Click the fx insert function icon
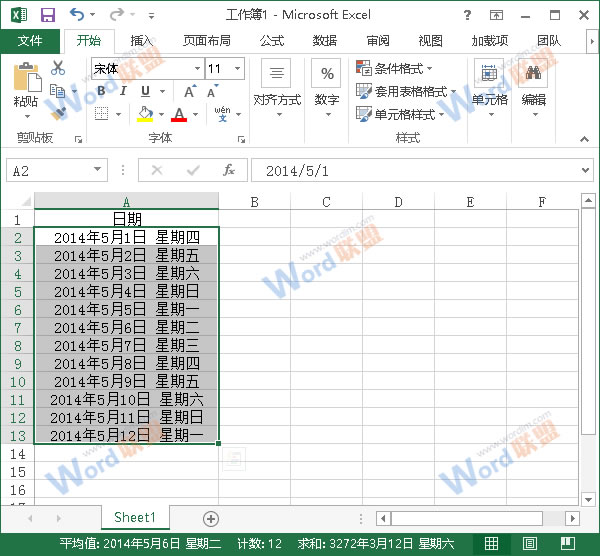This screenshot has height=556, width=600. 229,170
